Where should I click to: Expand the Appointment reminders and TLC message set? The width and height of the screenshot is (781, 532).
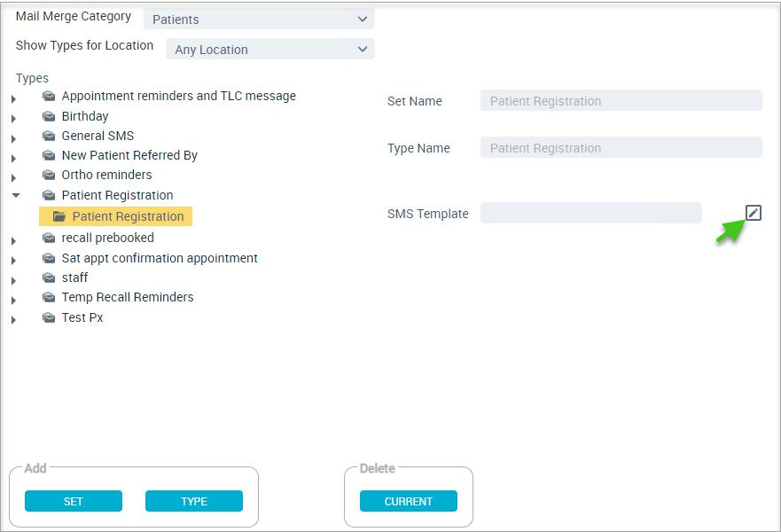click(x=14, y=99)
